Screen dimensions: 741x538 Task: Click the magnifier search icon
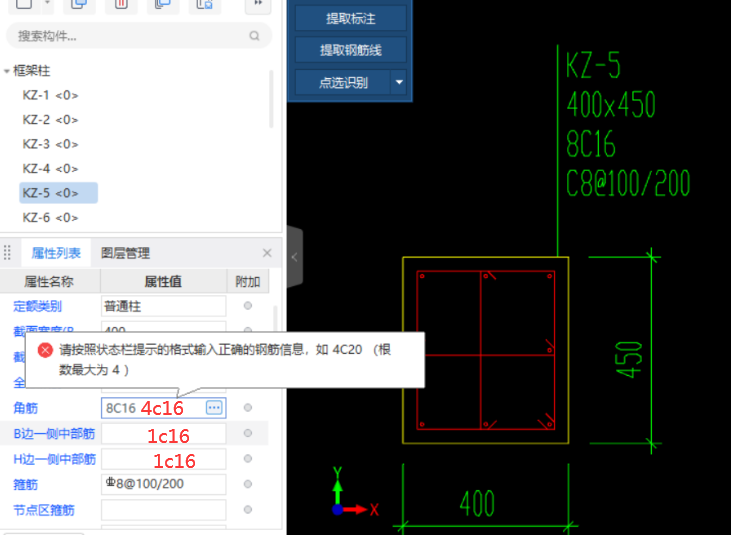254,36
